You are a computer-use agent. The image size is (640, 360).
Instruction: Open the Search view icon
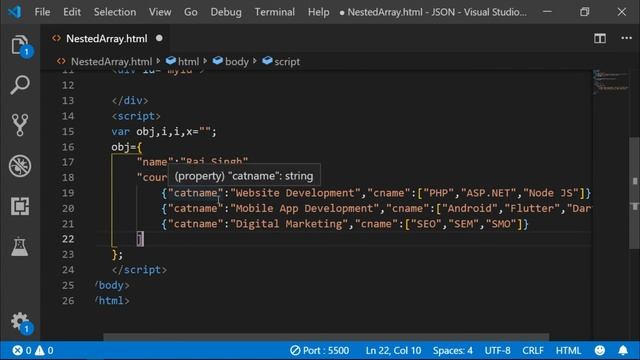(20, 85)
